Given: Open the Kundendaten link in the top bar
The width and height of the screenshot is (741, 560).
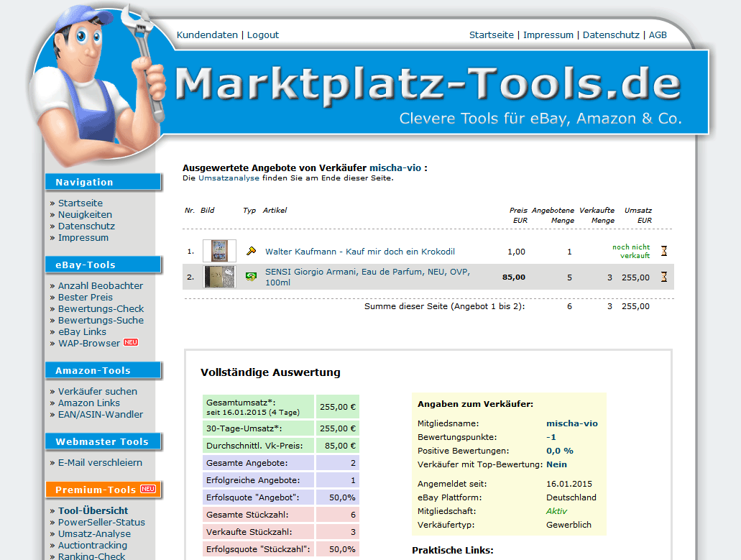Looking at the screenshot, I should 207,35.
